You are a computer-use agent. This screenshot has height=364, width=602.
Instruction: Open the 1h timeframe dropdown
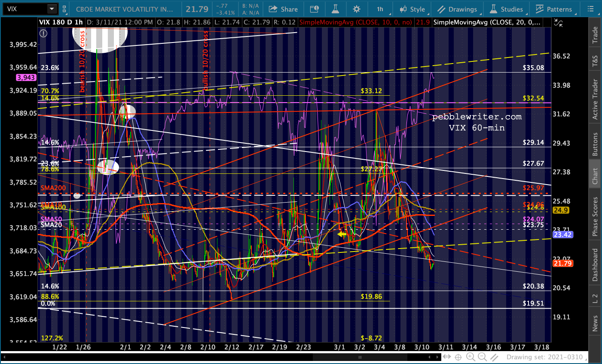[x=380, y=9]
